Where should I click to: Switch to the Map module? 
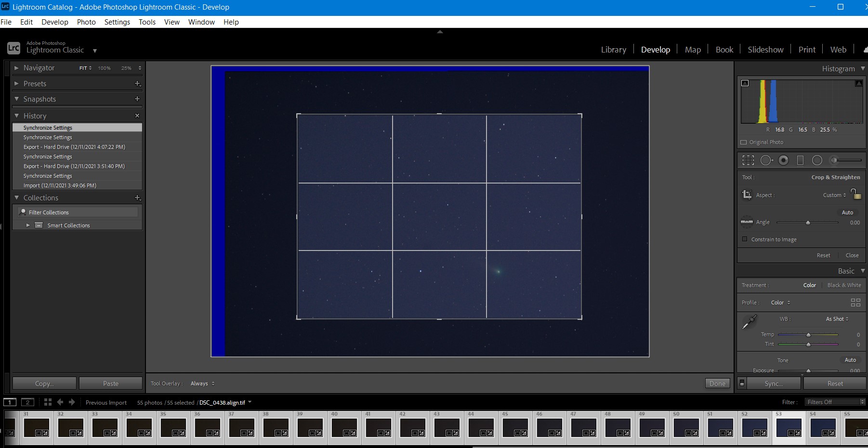pyautogui.click(x=693, y=50)
